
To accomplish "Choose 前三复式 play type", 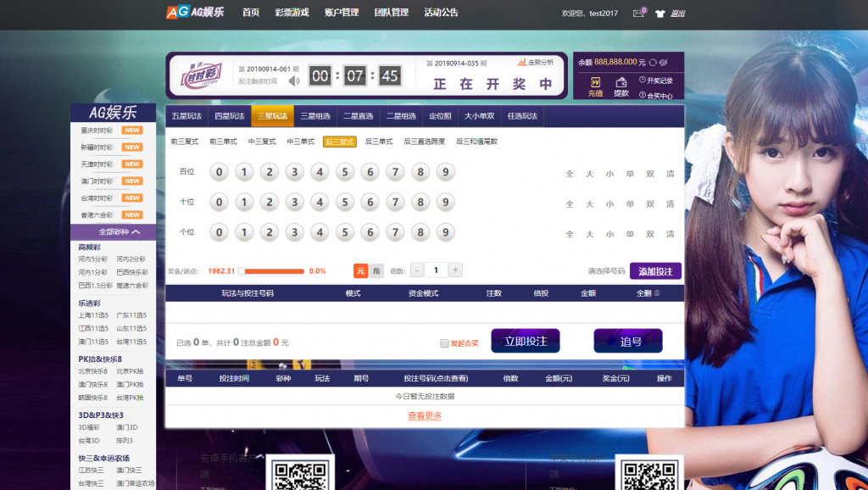I will click(x=184, y=142).
